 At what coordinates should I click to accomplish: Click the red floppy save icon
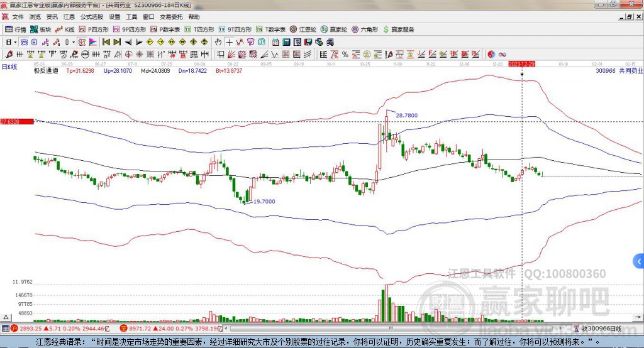(308, 42)
